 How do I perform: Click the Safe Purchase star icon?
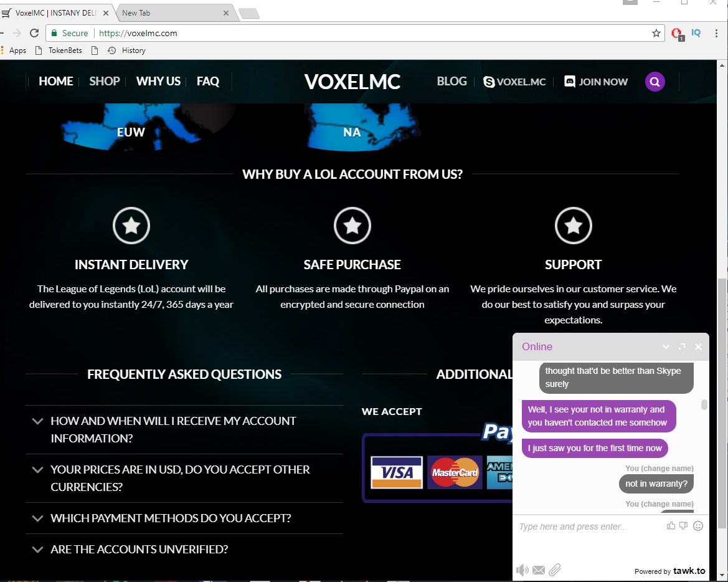point(352,226)
